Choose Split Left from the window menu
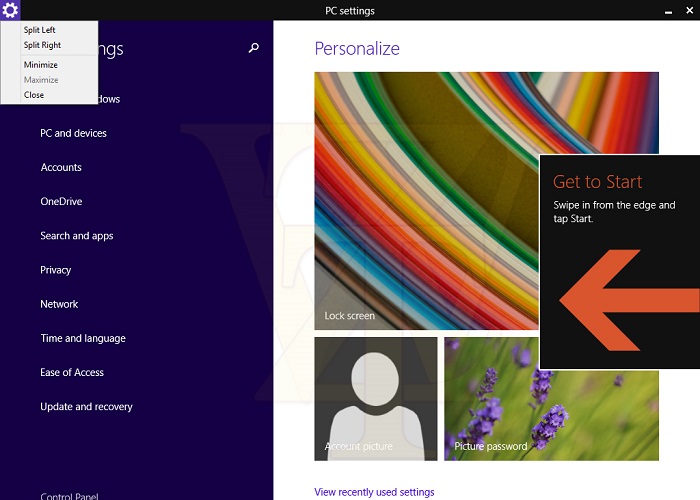Image resolution: width=700 pixels, height=500 pixels. [x=40, y=30]
